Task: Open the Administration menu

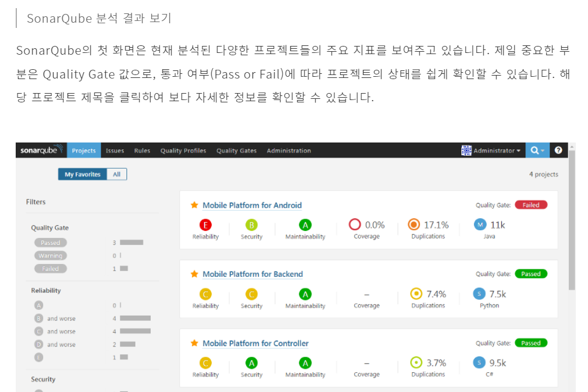Action: (288, 151)
